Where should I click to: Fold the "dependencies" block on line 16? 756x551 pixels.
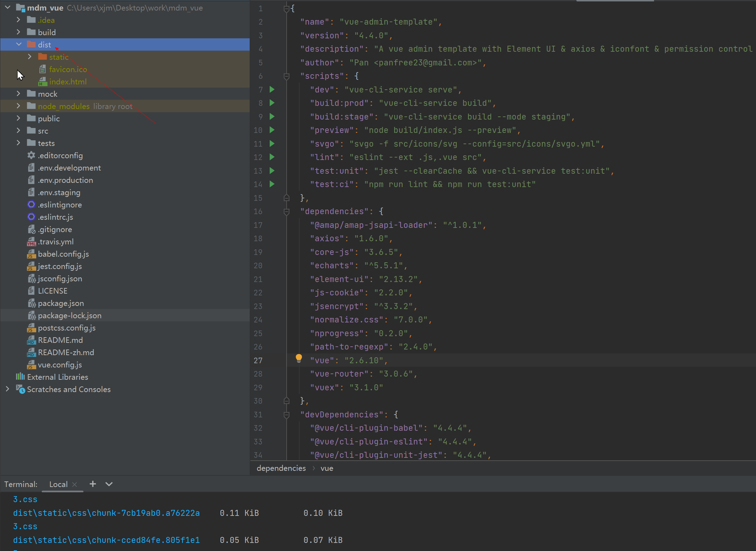click(x=286, y=211)
